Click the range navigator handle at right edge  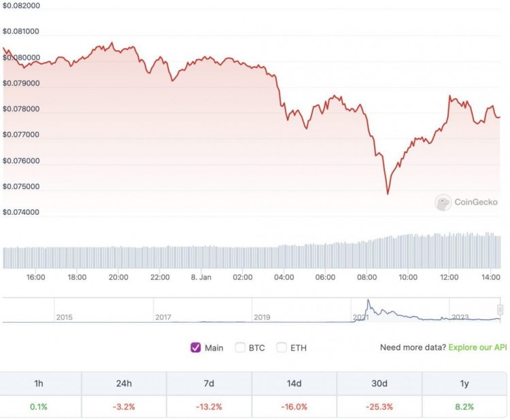coord(500,310)
